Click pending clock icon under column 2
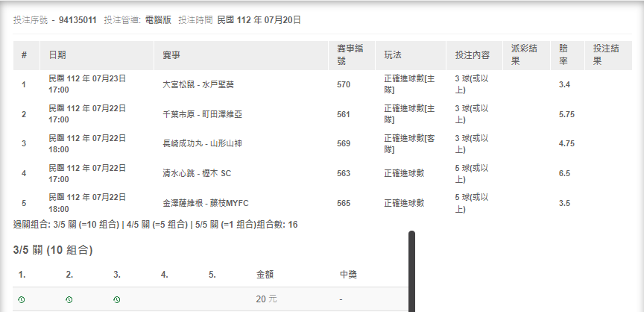Viewport: 644px width, 312px height. tap(69, 299)
